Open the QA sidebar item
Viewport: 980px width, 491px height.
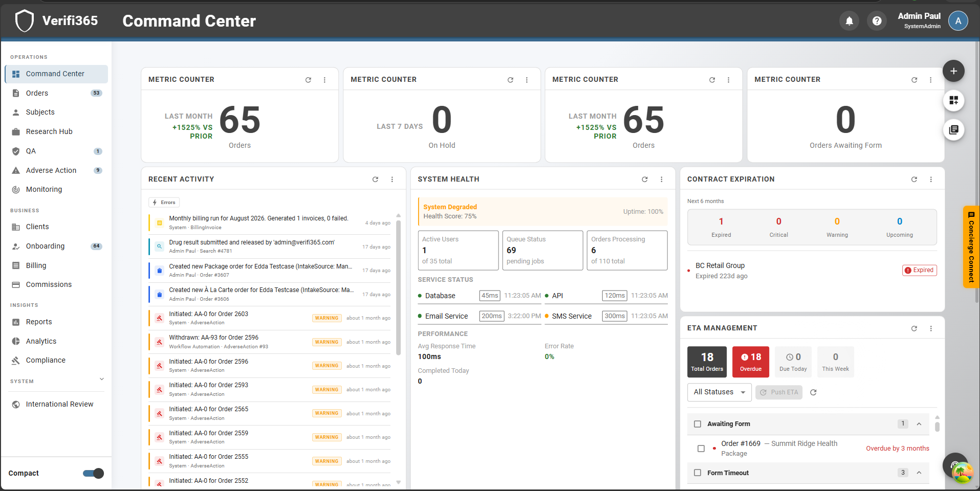tap(56, 151)
